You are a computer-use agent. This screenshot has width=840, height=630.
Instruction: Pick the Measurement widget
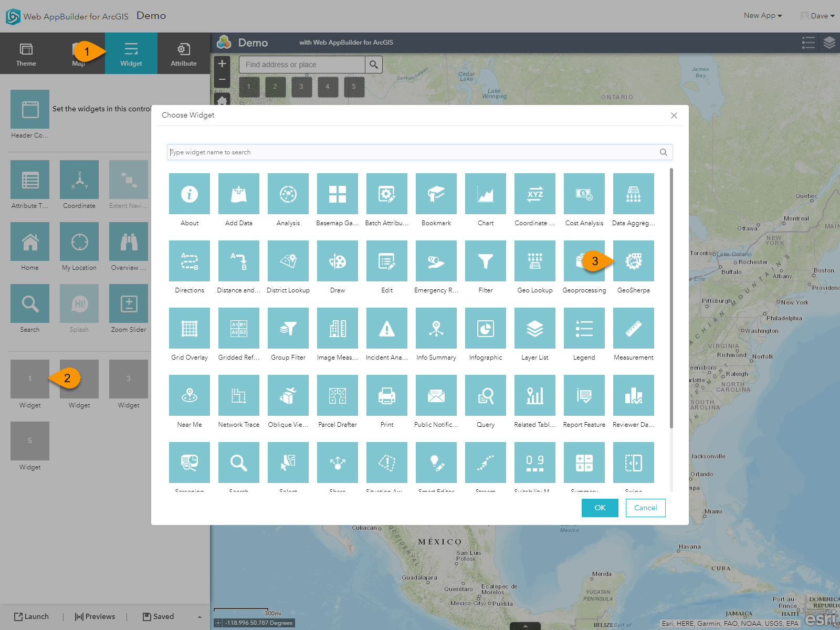tap(634, 328)
